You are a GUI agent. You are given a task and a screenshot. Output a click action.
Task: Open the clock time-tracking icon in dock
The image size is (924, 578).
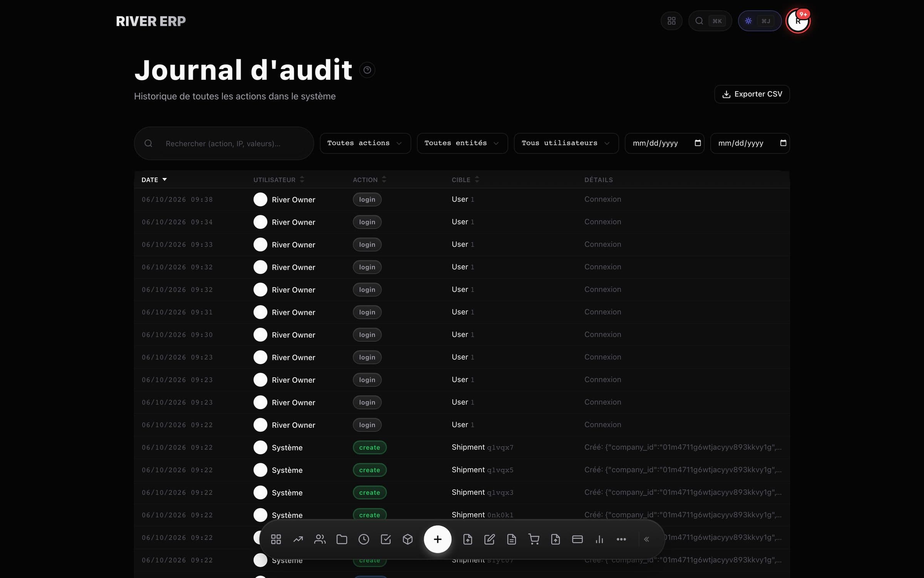coord(364,539)
